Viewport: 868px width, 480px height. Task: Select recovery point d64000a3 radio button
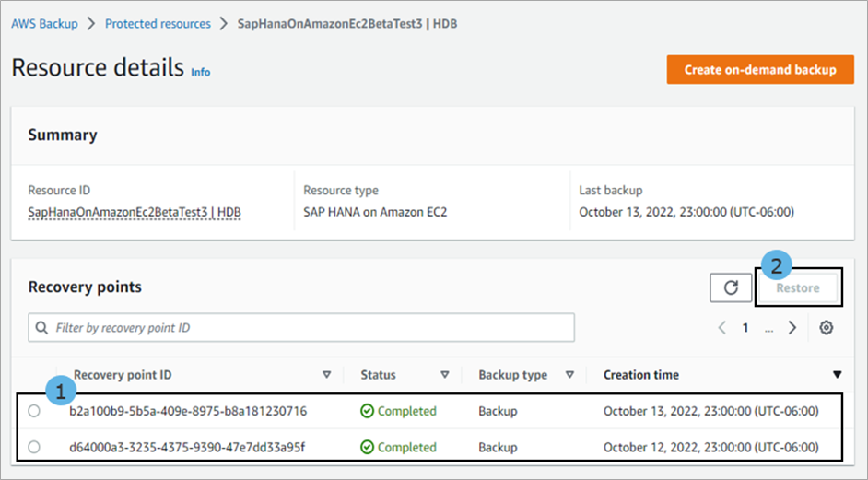[x=34, y=447]
